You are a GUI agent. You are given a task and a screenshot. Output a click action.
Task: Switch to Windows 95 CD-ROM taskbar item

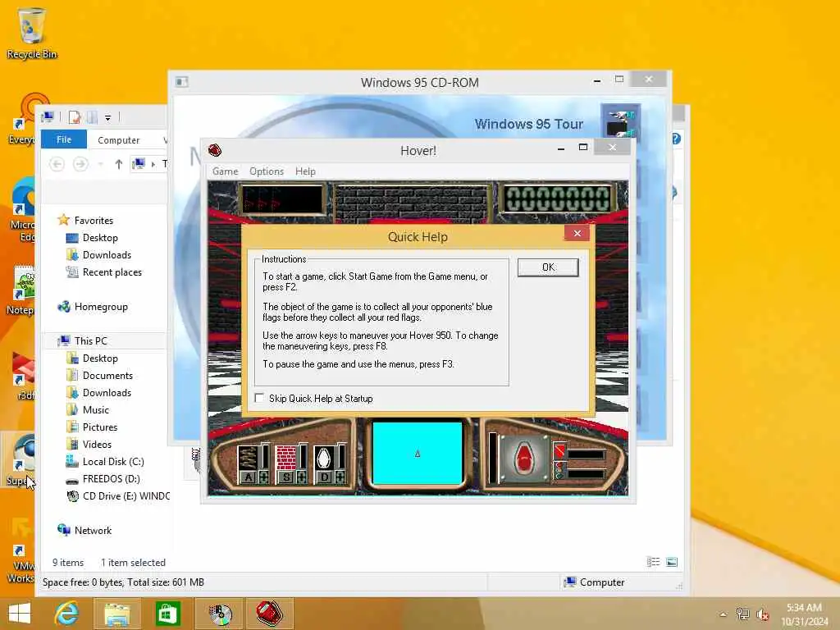(x=220, y=614)
